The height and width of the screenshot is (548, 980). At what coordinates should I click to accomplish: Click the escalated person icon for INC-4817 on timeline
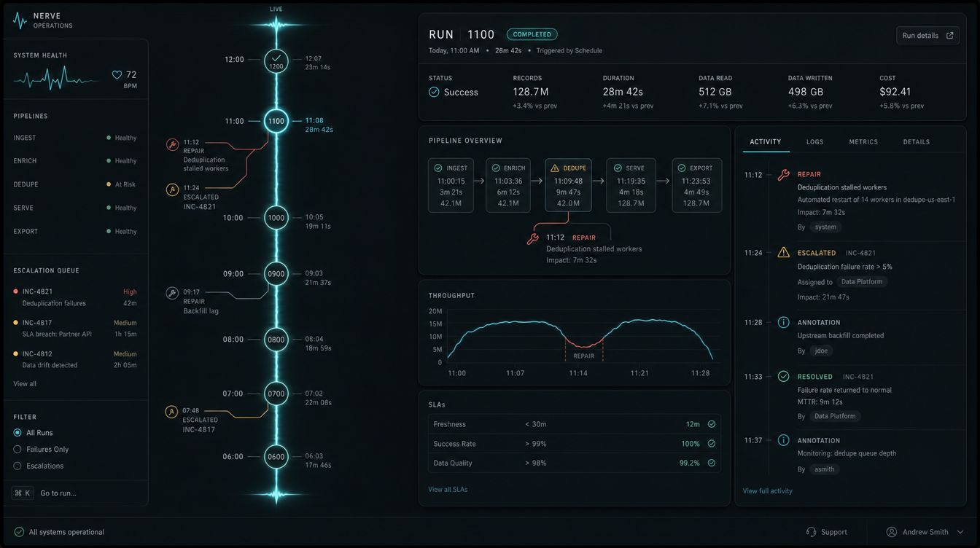click(171, 412)
